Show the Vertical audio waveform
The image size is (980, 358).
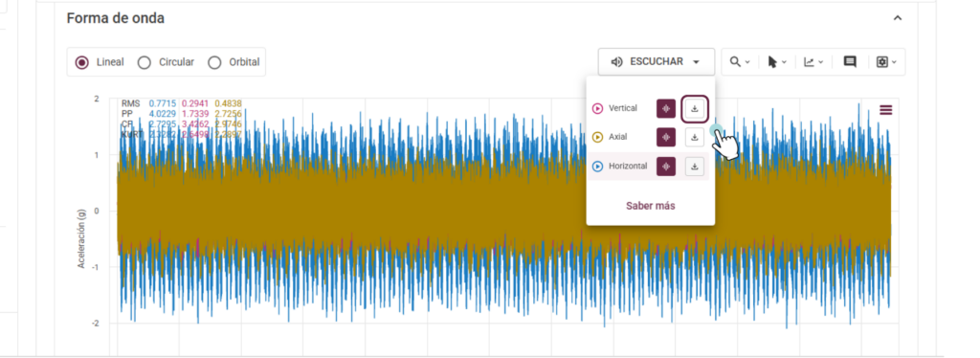pos(666,108)
